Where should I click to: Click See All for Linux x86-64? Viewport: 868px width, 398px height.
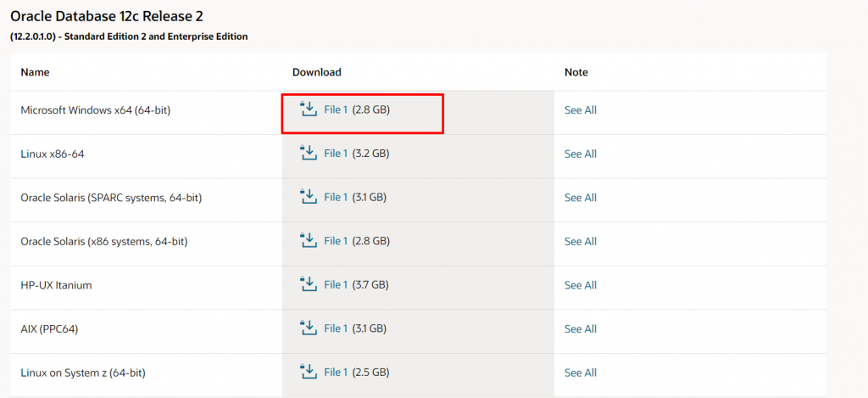[580, 154]
